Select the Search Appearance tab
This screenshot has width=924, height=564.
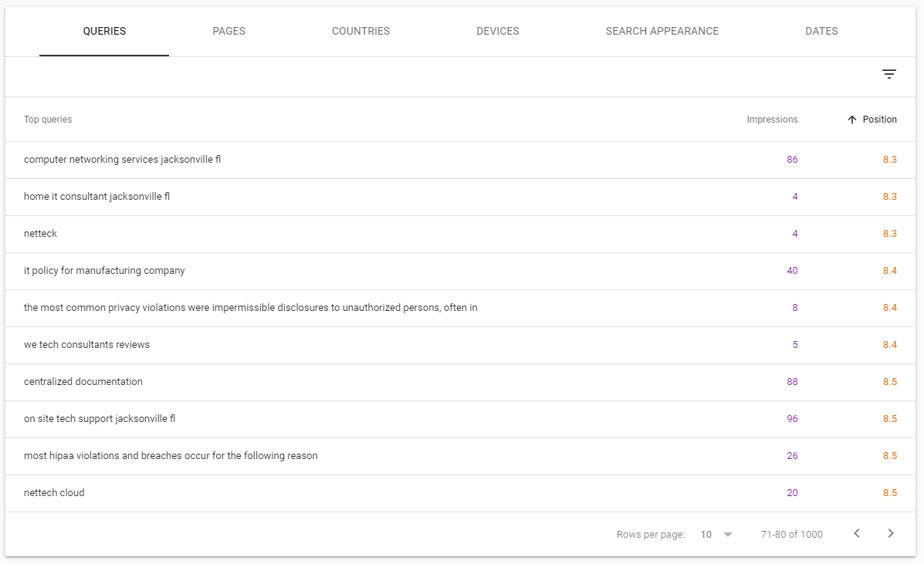click(662, 32)
